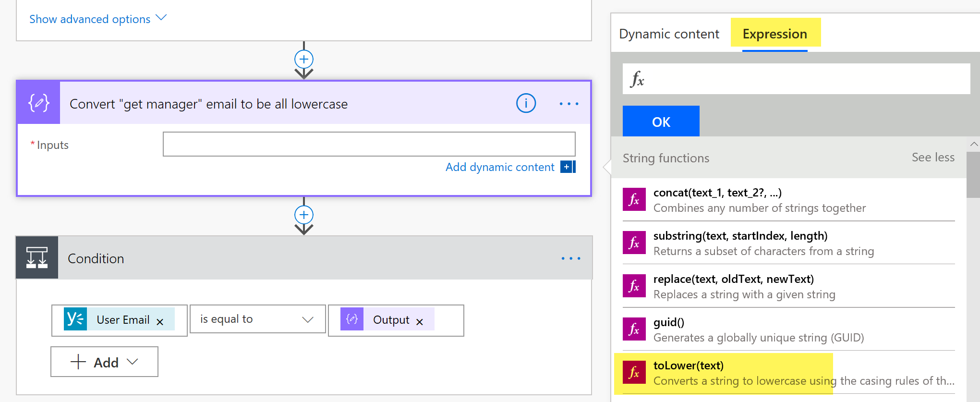Switch to the Dynamic content tab
Image resolution: width=980 pixels, height=402 pixels.
coord(669,34)
